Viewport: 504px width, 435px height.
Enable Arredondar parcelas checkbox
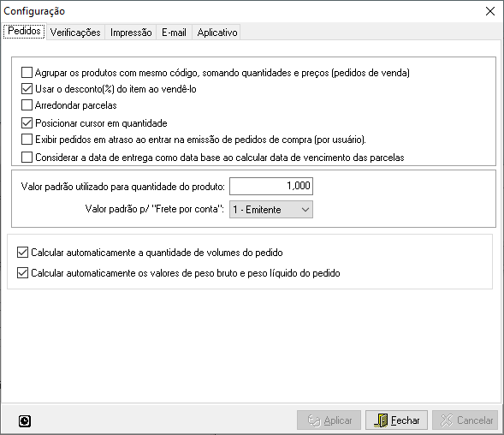tap(27, 104)
